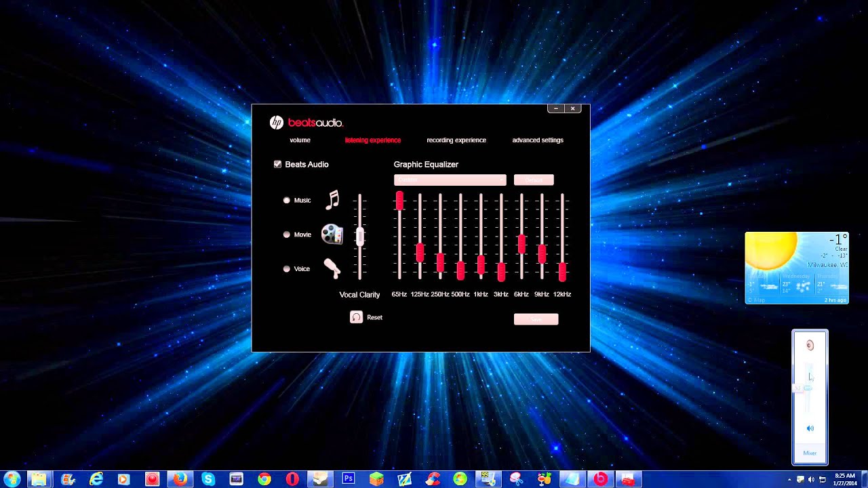Uncheck the Beats Audio checkbox
The height and width of the screenshot is (488, 868).
277,164
